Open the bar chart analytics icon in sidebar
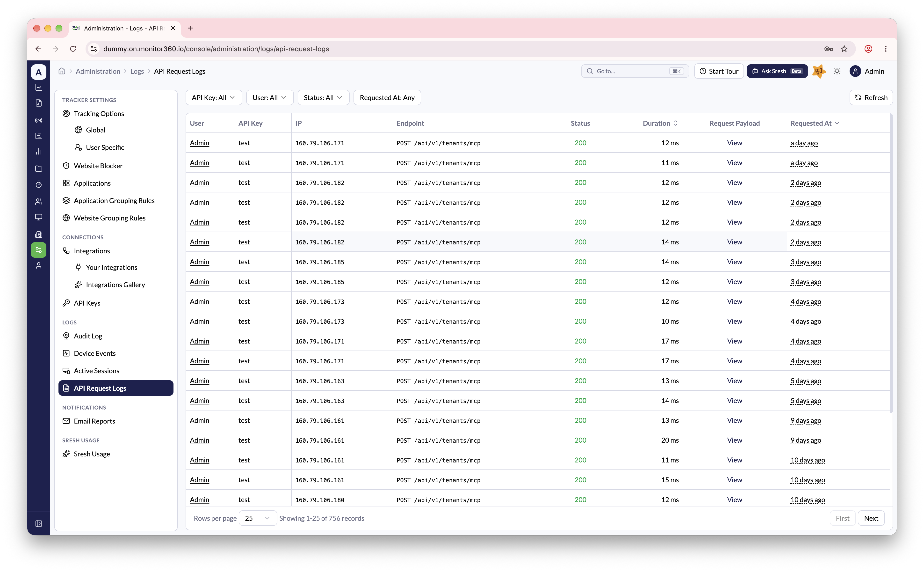 [x=38, y=152]
